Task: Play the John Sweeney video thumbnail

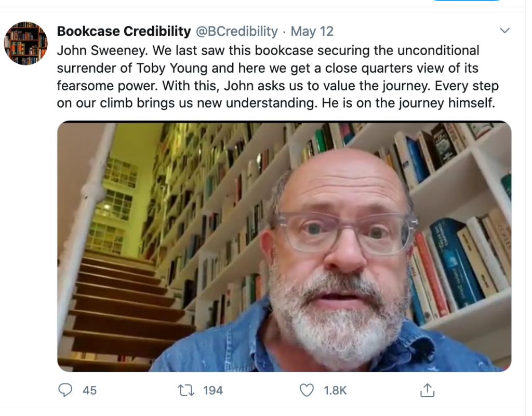Action: point(284,247)
